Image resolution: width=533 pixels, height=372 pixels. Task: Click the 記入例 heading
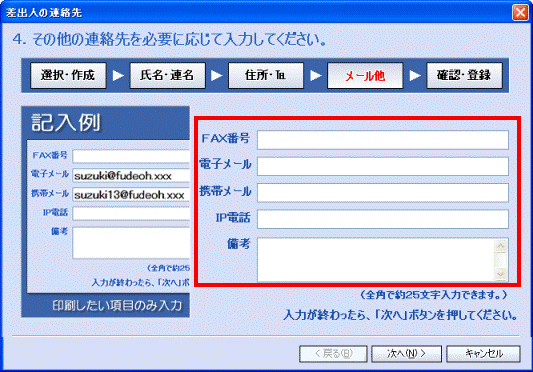66,123
